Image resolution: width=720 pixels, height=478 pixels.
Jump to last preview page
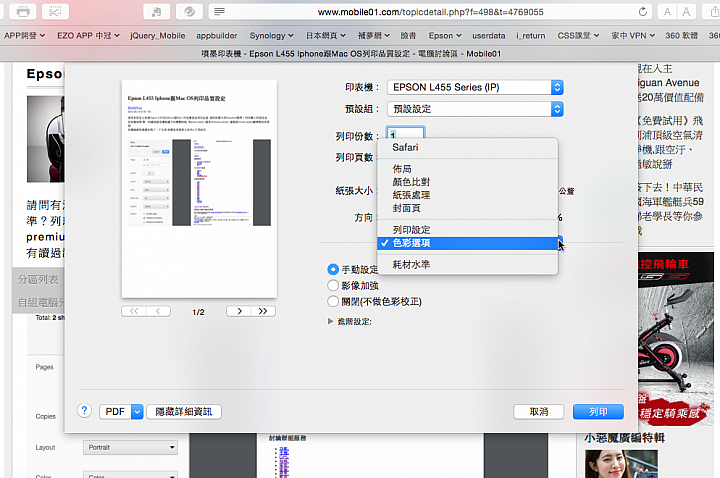(263, 311)
